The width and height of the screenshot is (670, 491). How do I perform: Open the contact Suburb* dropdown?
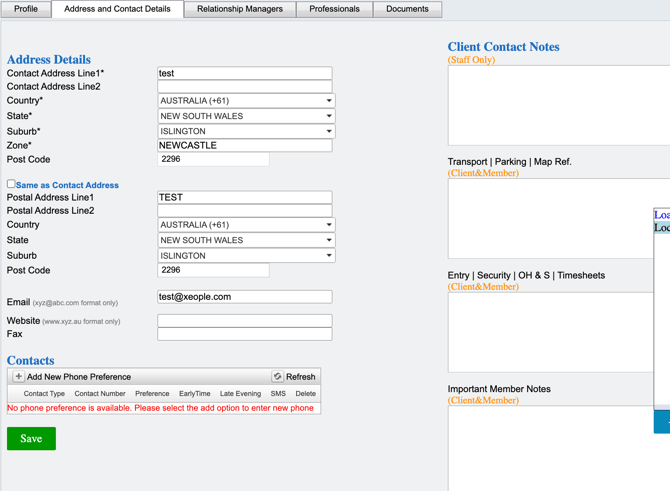tap(246, 131)
